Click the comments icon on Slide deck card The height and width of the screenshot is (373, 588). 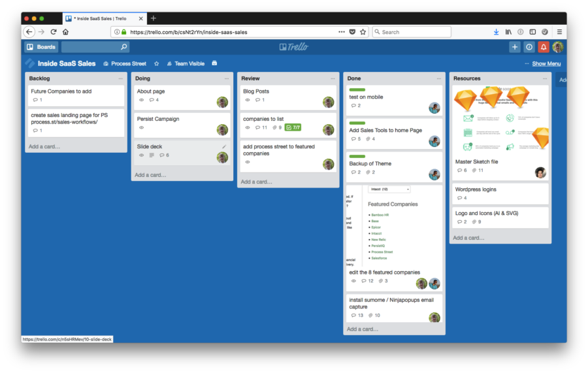pyautogui.click(x=161, y=155)
